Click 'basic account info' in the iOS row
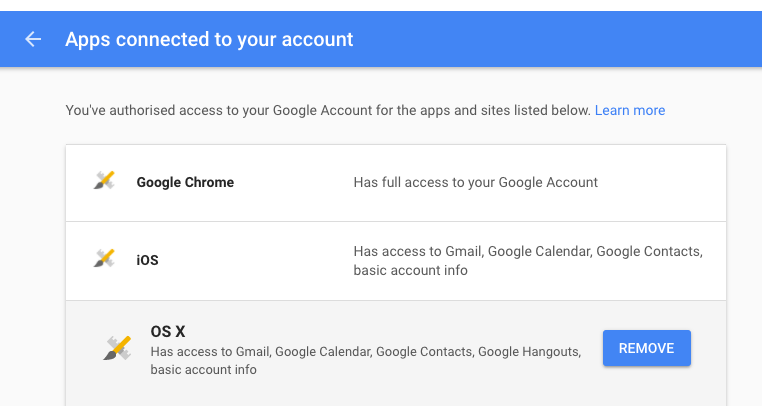This screenshot has height=406, width=762. pos(410,270)
